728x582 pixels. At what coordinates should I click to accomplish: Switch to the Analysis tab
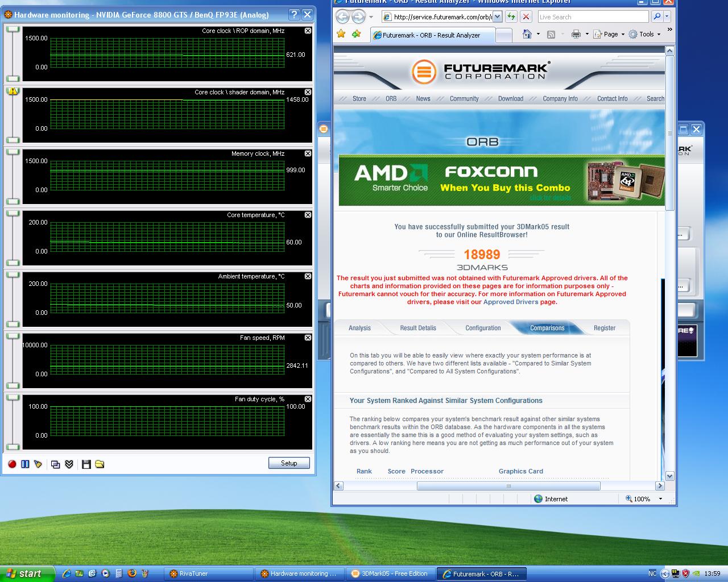359,328
